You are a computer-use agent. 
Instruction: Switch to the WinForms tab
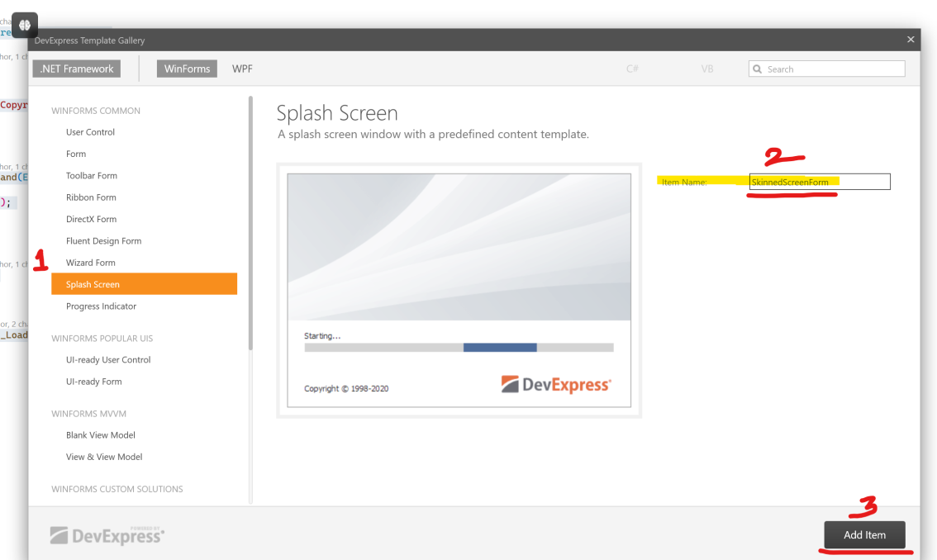point(187,69)
